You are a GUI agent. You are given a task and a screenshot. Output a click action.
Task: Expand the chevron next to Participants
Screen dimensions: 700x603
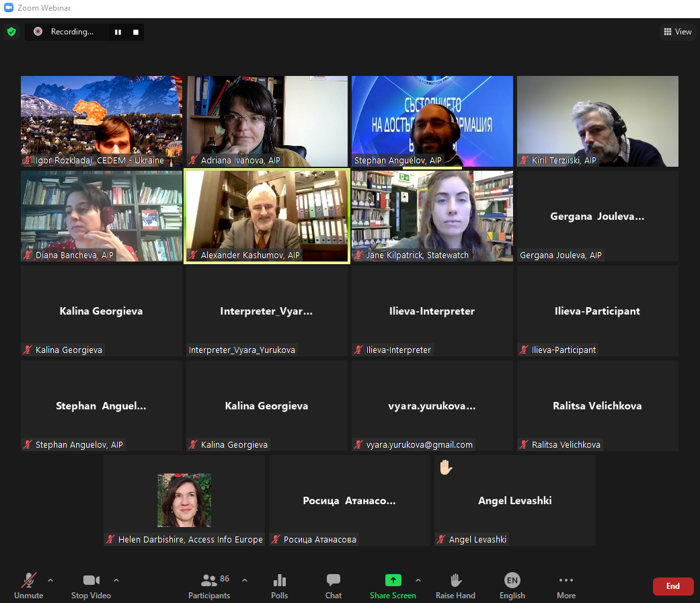tap(245, 580)
